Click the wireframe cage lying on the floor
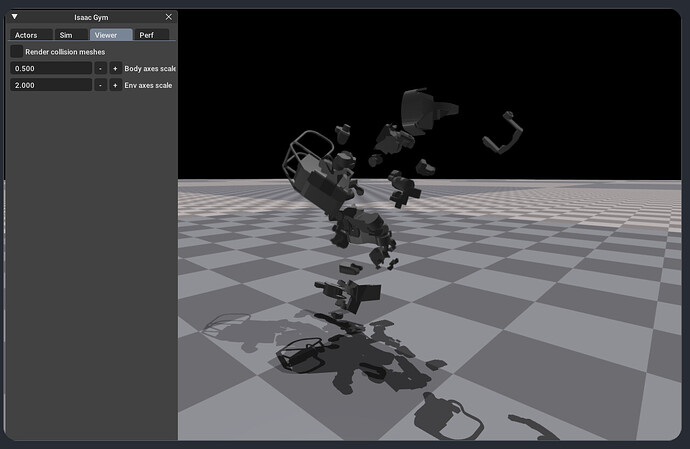Screen dimensions: 690x449 298,352
